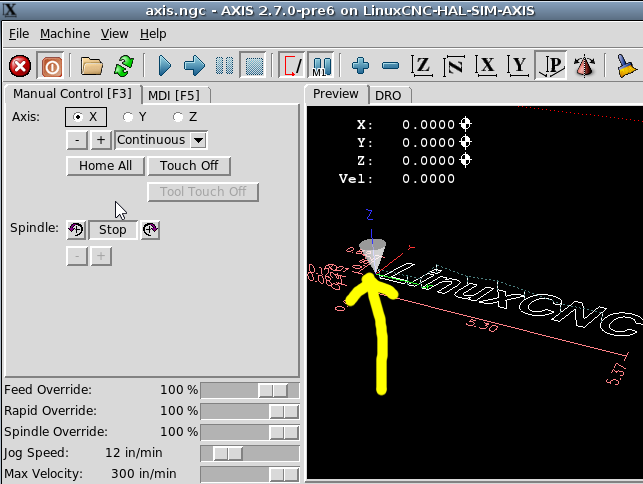
Task: Stop program execution
Action: (x=254, y=66)
